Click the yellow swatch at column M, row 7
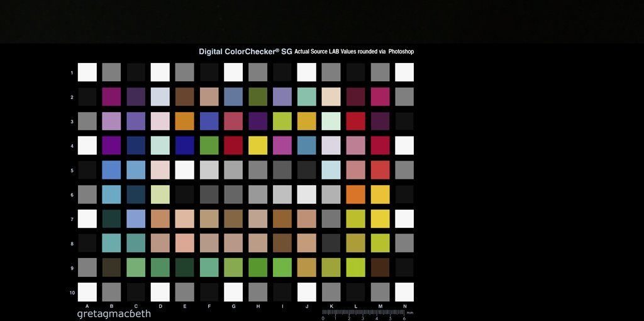 coord(380,218)
